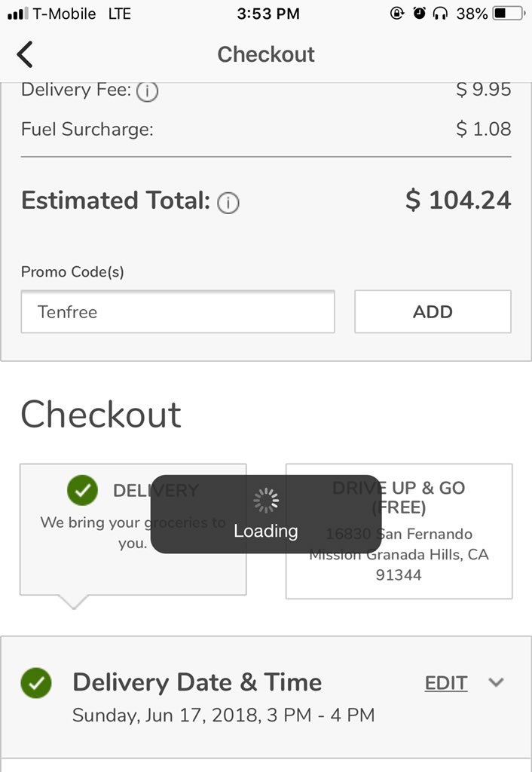Tap the Sunday, Jun 17 delivery time text

223,715
